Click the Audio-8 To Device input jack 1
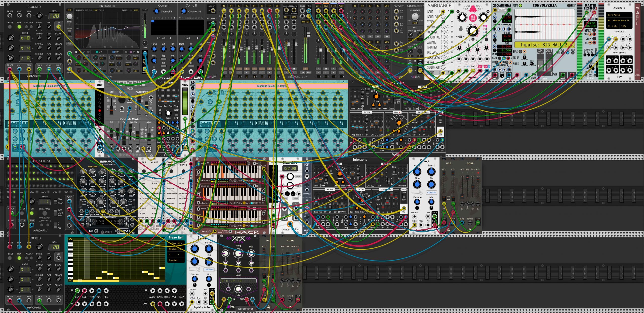This screenshot has width=644, height=313. click(609, 39)
